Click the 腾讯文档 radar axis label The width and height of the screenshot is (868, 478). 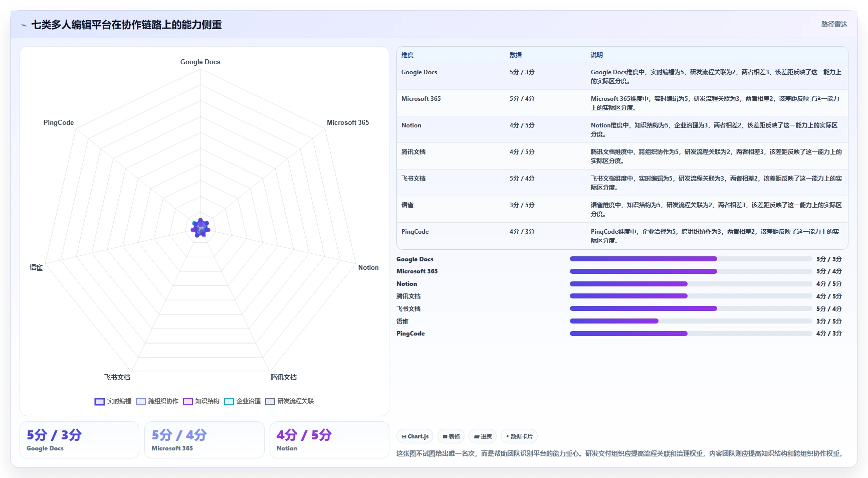284,377
